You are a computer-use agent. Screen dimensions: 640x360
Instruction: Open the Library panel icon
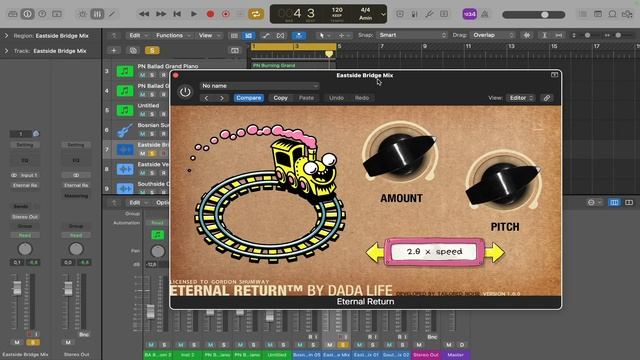(x=13, y=14)
